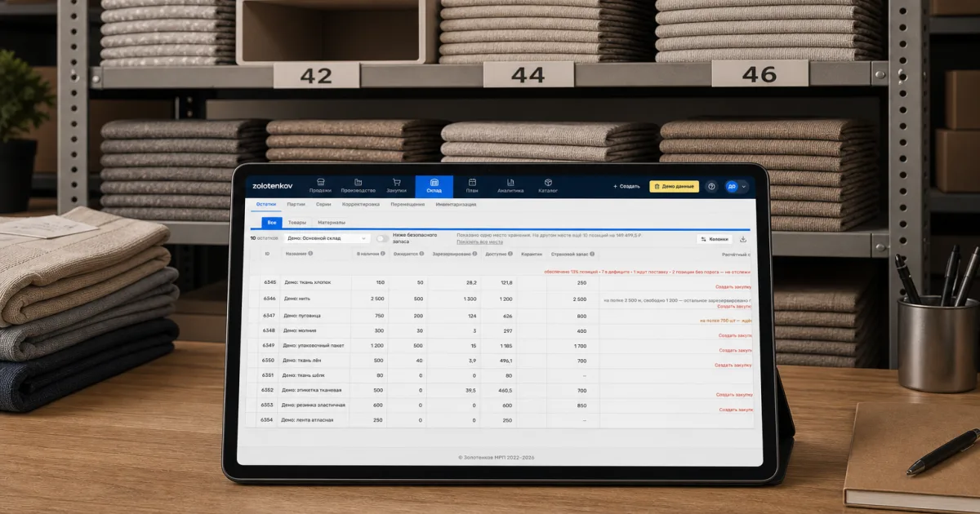The image size is (980, 514).
Task: Switch to the Остатки tab
Action: pos(266,204)
